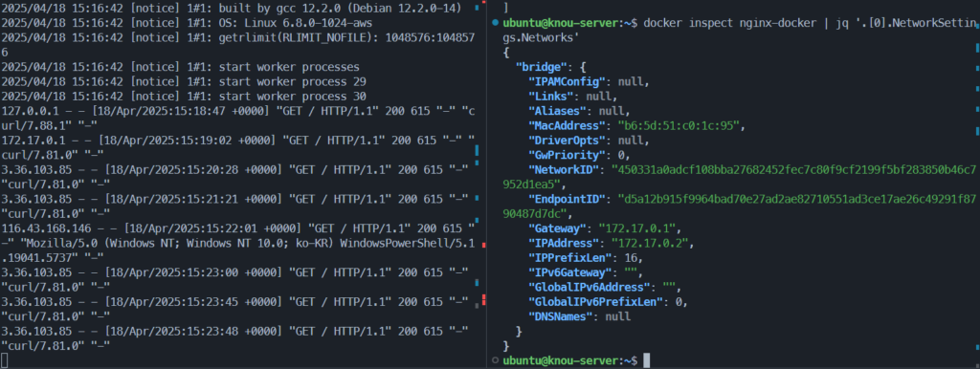Click the hollow cursor block in left terminal
980x369 pixels.
click(5, 360)
